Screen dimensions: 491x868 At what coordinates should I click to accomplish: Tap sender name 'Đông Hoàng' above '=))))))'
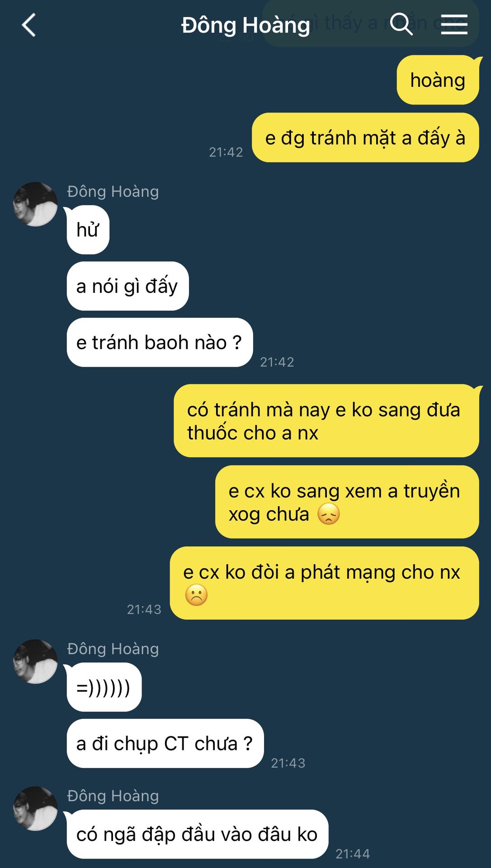tap(113, 649)
